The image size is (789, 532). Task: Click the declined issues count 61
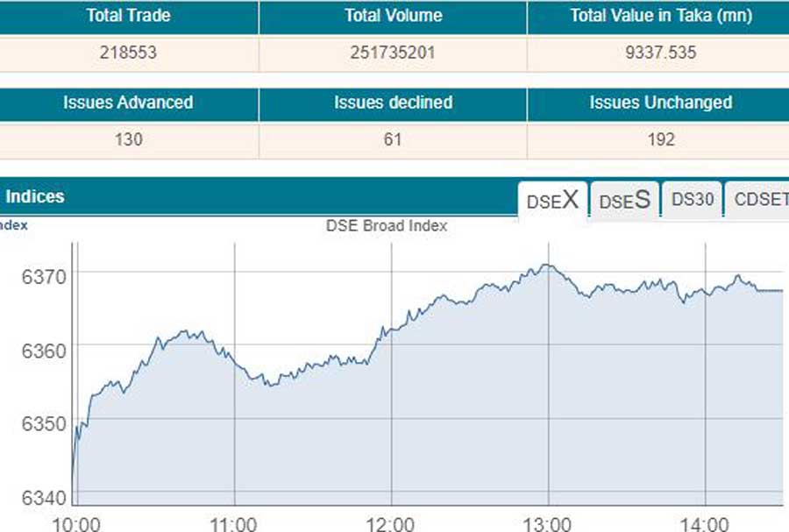click(393, 139)
